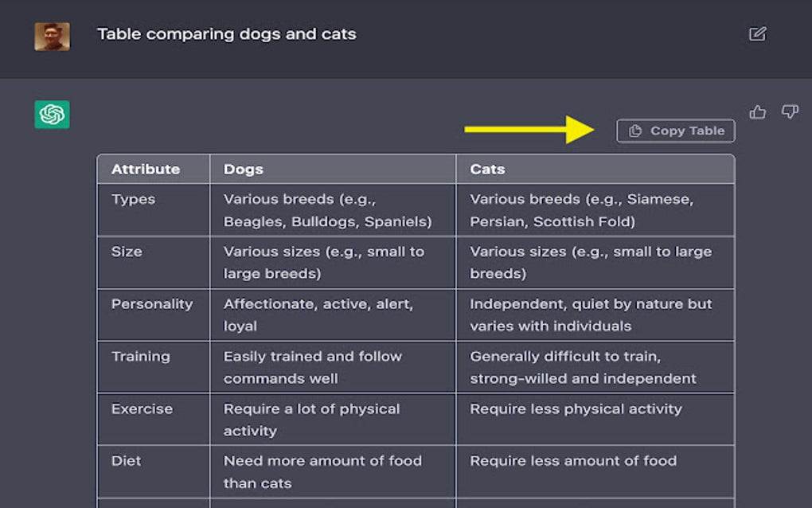Click the Dogs column header
Image resolution: width=812 pixels, height=508 pixels.
(244, 170)
